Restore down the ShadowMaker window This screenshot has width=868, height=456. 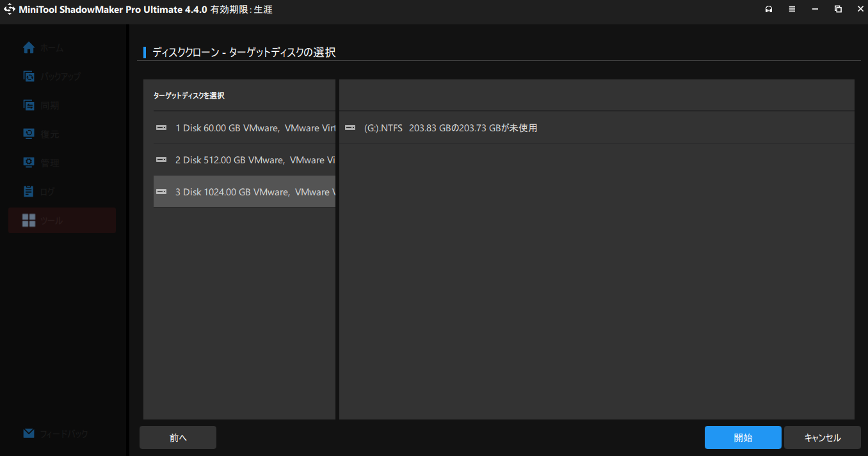coord(838,10)
